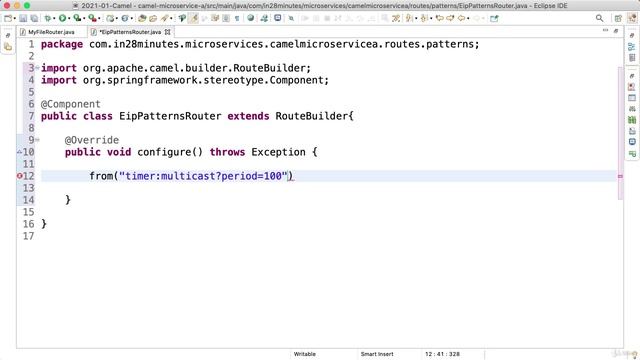The width and height of the screenshot is (640, 360).
Task: Open the Coverage dropdown arrow
Action: click(x=84, y=19)
